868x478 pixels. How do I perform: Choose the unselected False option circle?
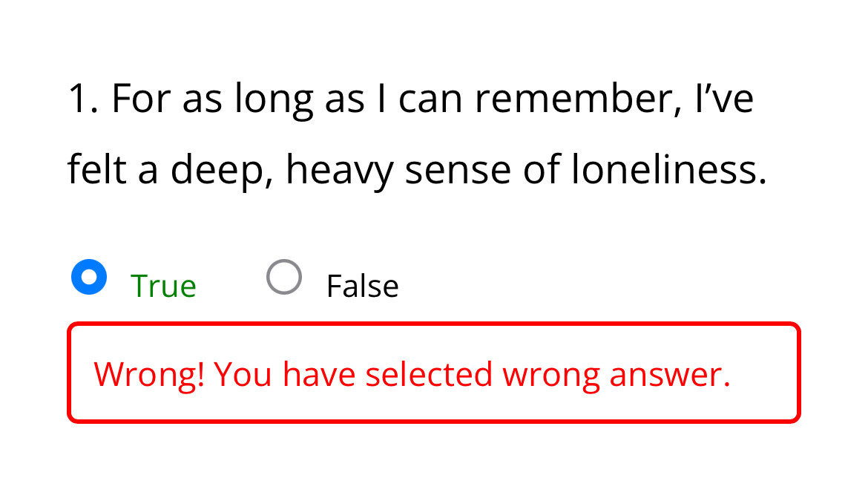click(284, 278)
